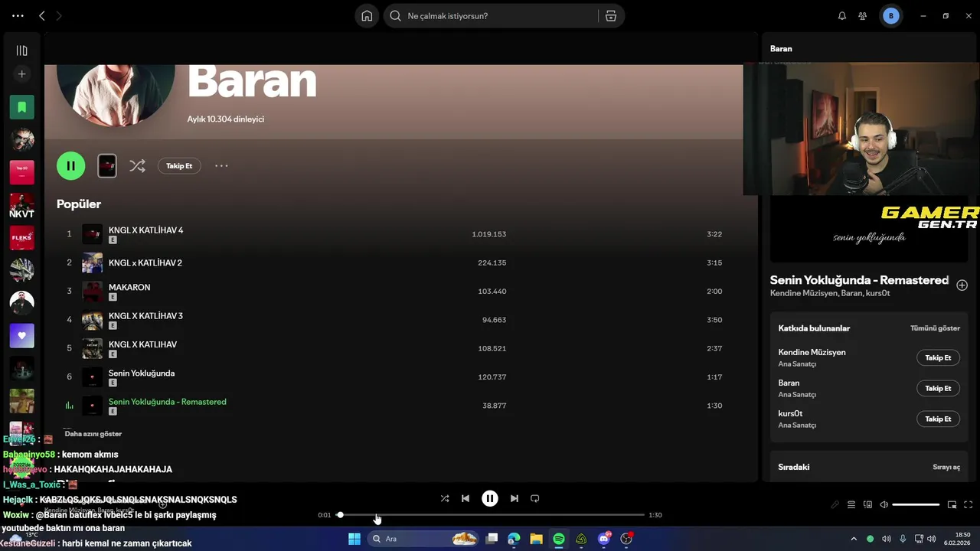This screenshot has height=551, width=980.
Task: Skip to previous track
Action: [x=465, y=498]
